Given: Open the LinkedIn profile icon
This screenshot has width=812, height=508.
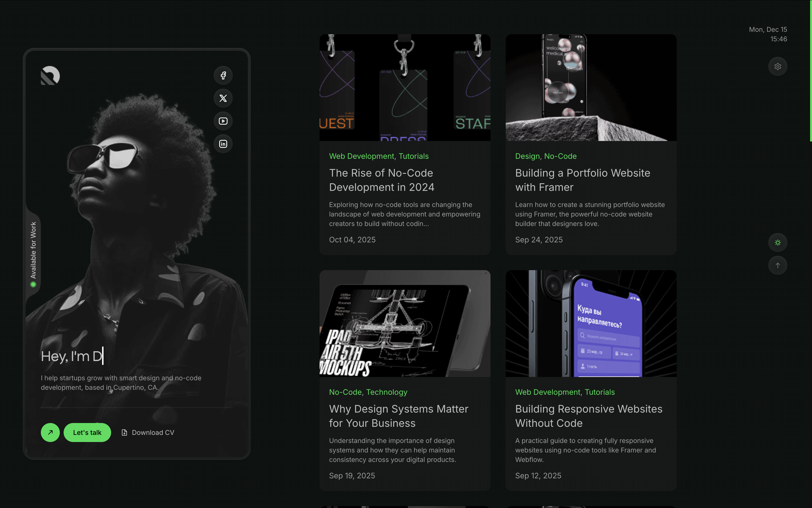Looking at the screenshot, I should pyautogui.click(x=223, y=144).
